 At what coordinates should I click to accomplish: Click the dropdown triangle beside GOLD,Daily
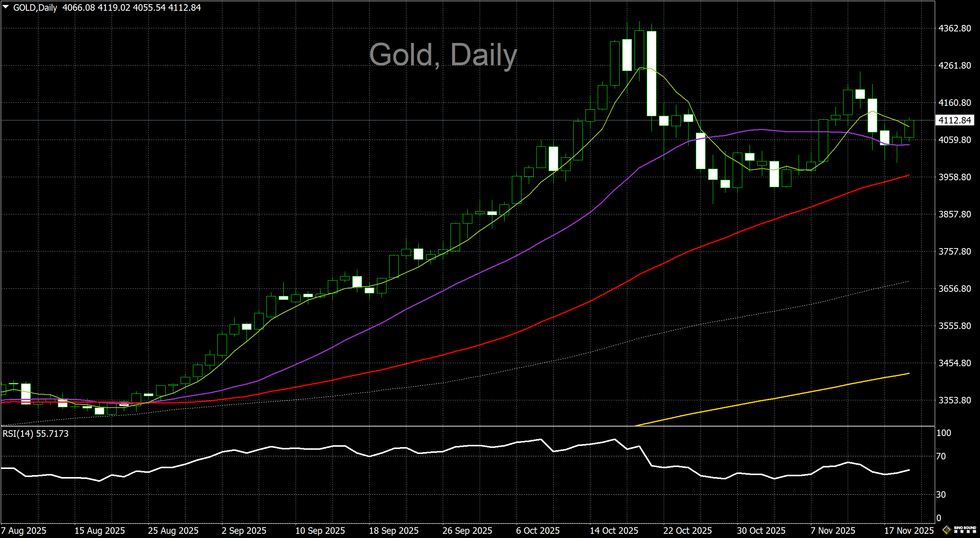pos(5,7)
